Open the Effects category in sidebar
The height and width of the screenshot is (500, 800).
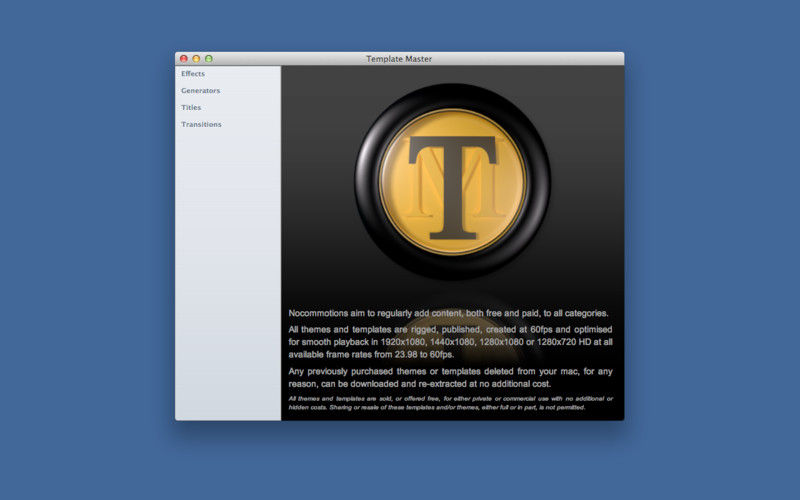tap(193, 74)
